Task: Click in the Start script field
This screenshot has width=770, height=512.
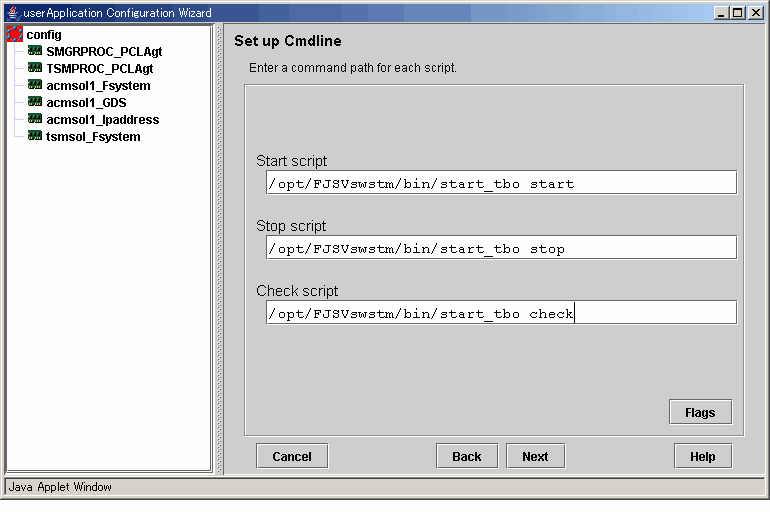Action: coord(501,183)
